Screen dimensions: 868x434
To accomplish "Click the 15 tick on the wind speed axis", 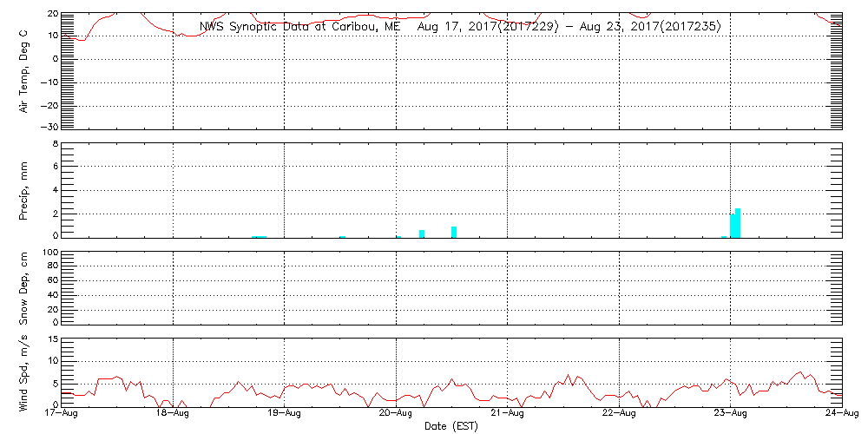I will coord(50,339).
